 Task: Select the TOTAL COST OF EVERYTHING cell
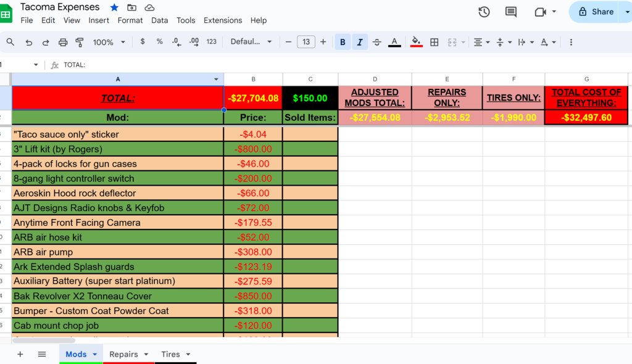tap(586, 97)
